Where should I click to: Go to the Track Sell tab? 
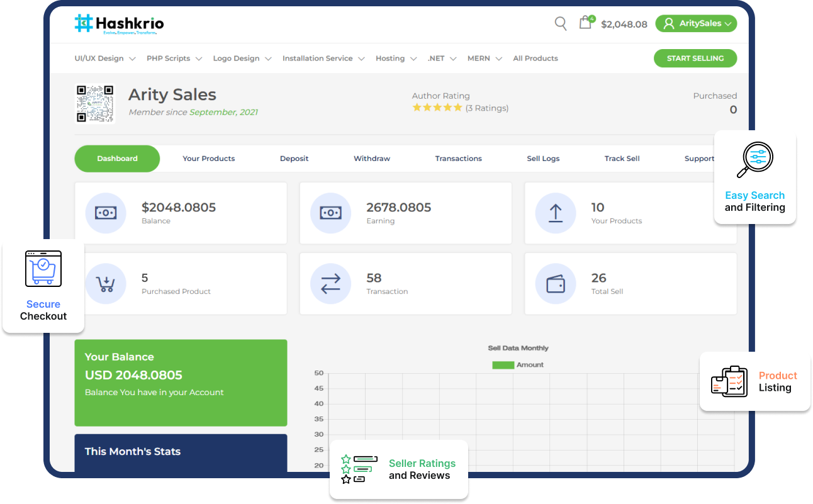click(622, 159)
